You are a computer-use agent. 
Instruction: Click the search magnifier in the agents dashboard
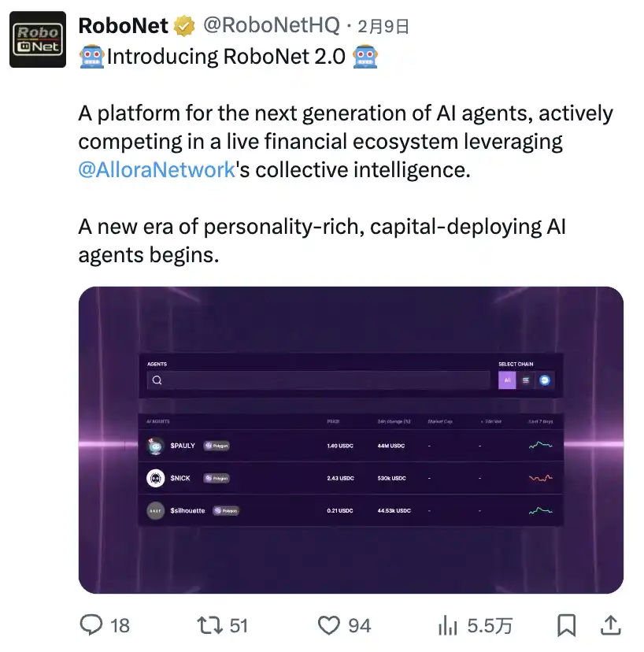coord(157,380)
